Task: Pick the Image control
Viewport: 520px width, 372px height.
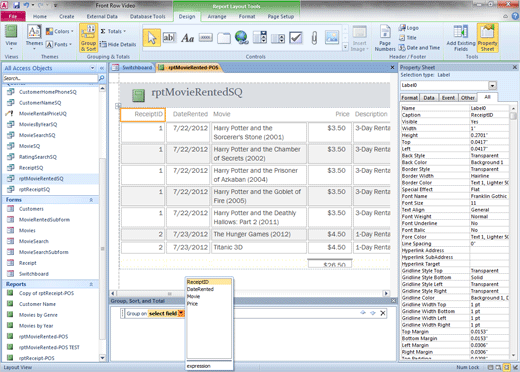Action: [x=332, y=38]
